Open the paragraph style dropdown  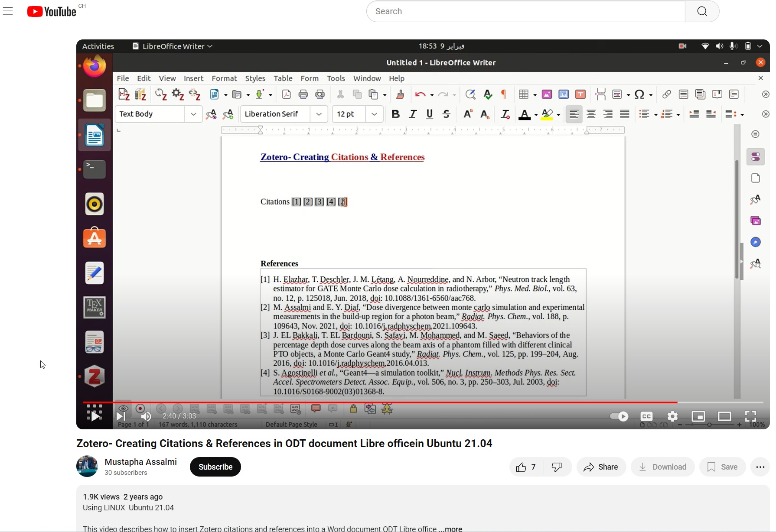pos(193,114)
